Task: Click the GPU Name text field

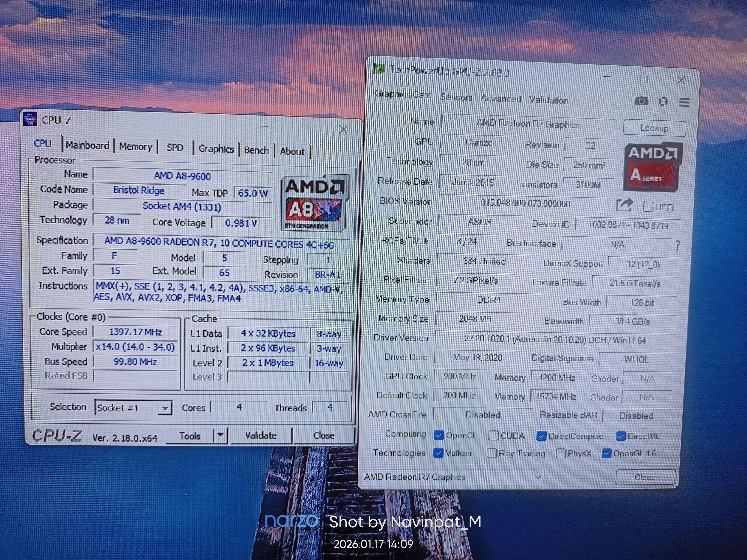Action: [x=528, y=124]
